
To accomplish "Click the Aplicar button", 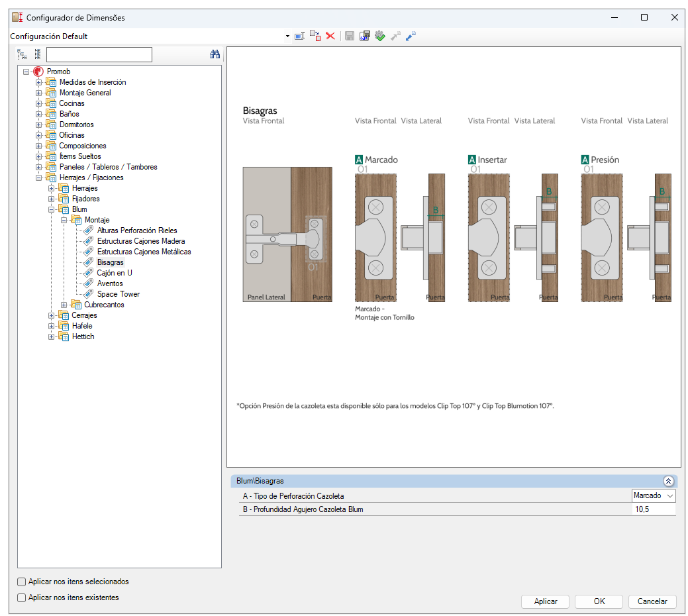I will tap(546, 601).
